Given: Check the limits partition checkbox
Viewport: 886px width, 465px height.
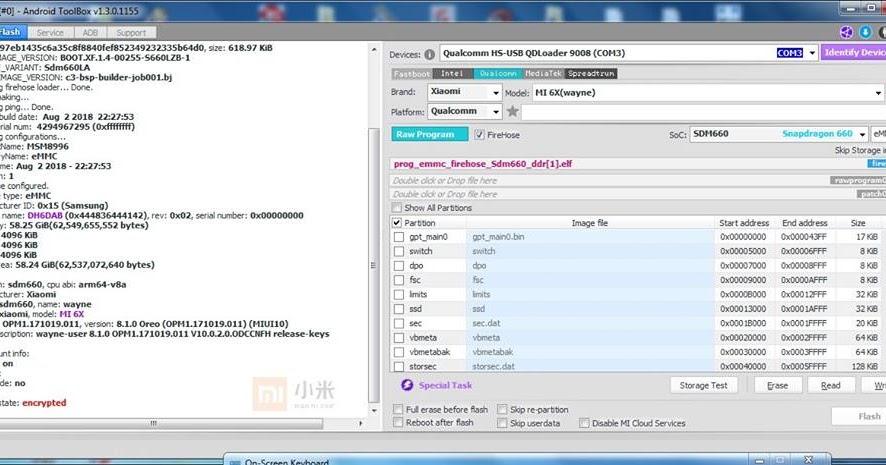Looking at the screenshot, I should [399, 294].
